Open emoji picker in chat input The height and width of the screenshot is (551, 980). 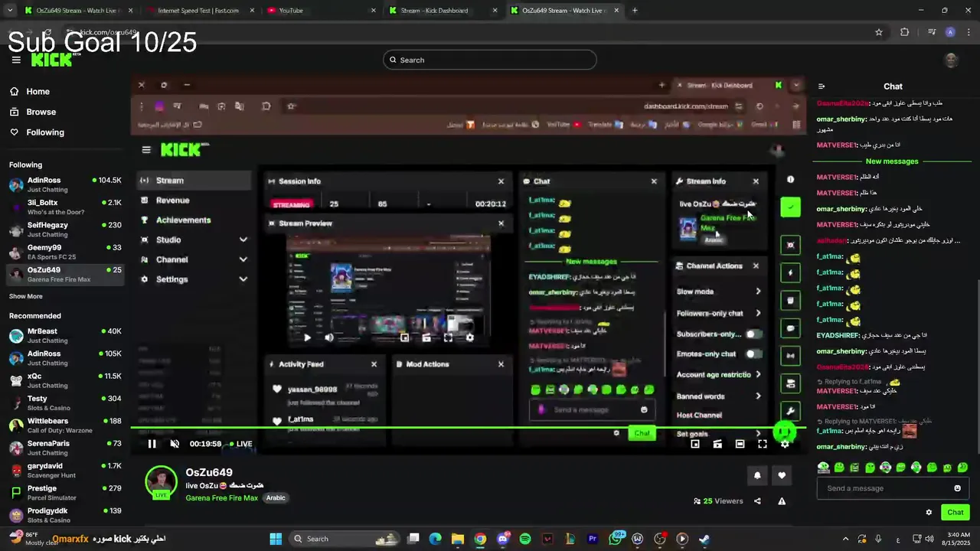pos(957,488)
